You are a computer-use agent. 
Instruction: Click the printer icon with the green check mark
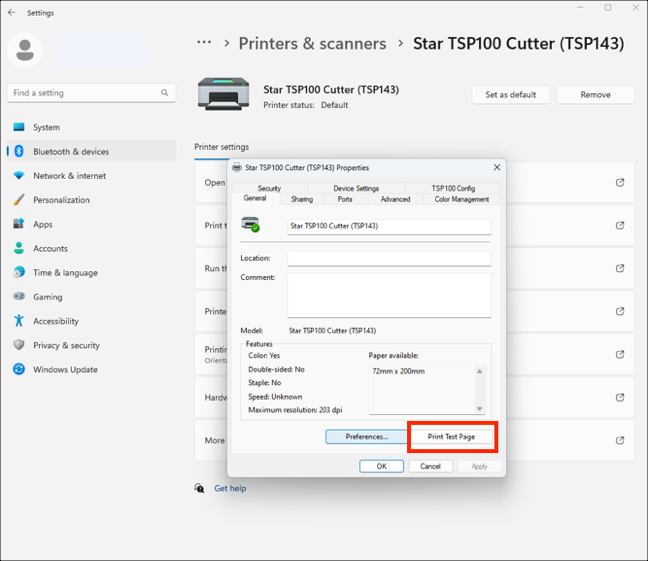pos(250,224)
